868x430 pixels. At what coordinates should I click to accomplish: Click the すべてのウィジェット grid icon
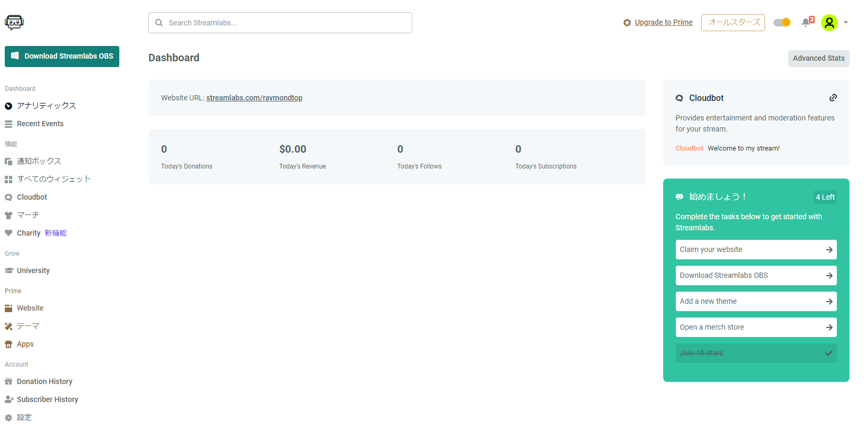point(8,180)
